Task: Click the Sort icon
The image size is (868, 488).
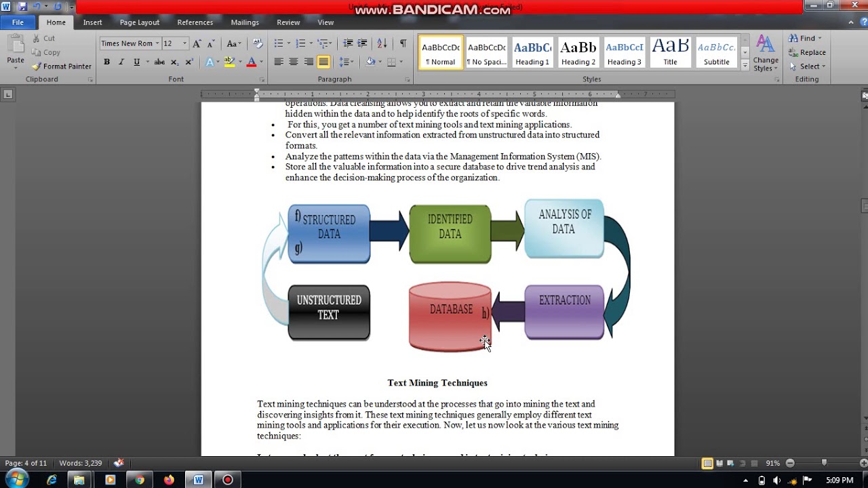Action: click(x=382, y=43)
